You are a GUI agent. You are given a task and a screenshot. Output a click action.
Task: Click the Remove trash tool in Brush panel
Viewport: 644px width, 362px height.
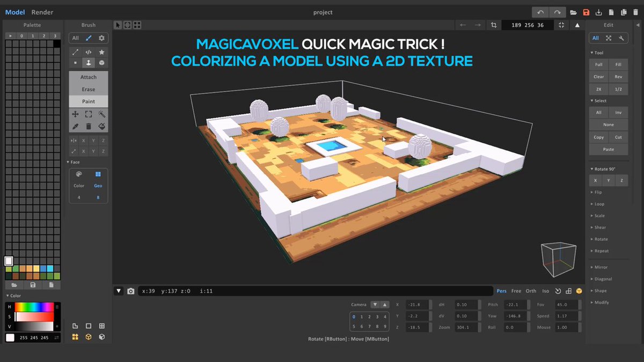(89, 127)
